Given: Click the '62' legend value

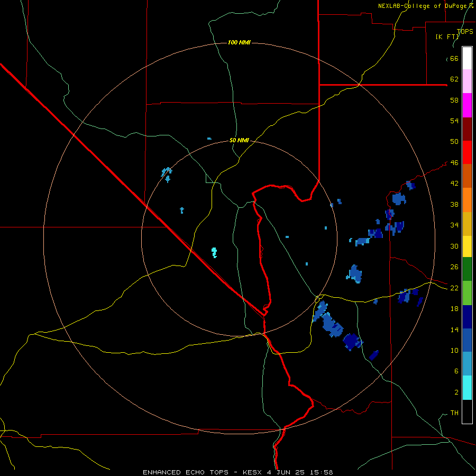Looking at the screenshot, I should coord(454,79).
